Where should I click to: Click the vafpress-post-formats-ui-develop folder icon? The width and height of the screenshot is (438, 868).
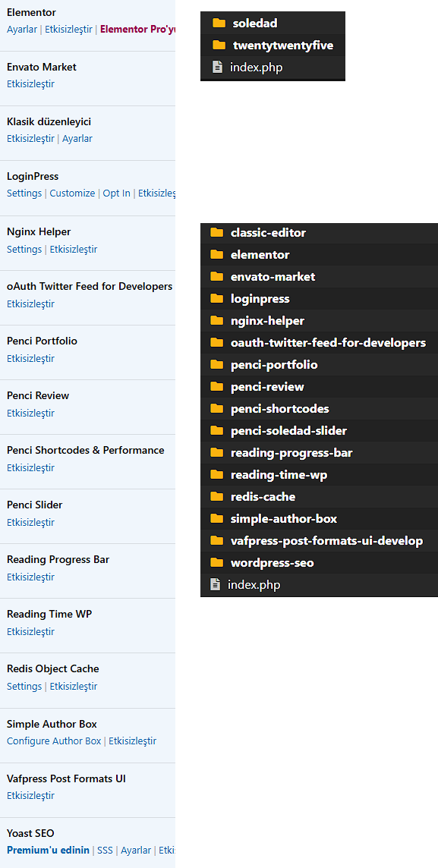(x=216, y=540)
